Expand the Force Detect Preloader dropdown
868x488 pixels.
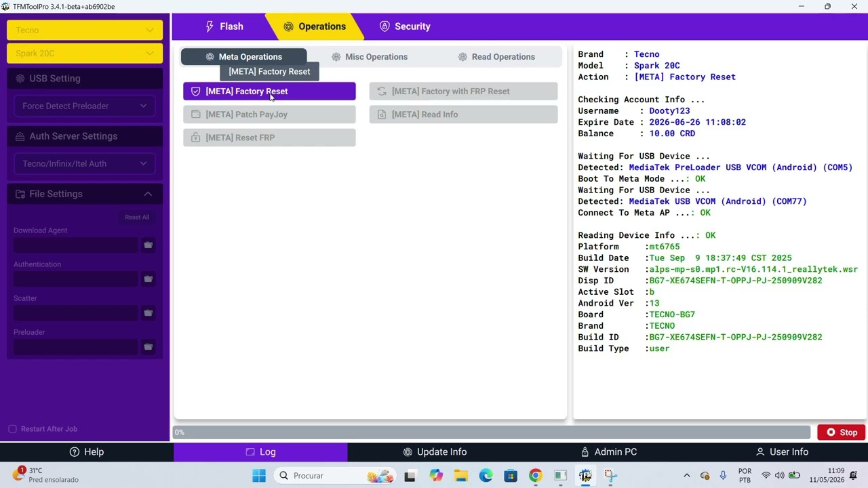(x=85, y=106)
